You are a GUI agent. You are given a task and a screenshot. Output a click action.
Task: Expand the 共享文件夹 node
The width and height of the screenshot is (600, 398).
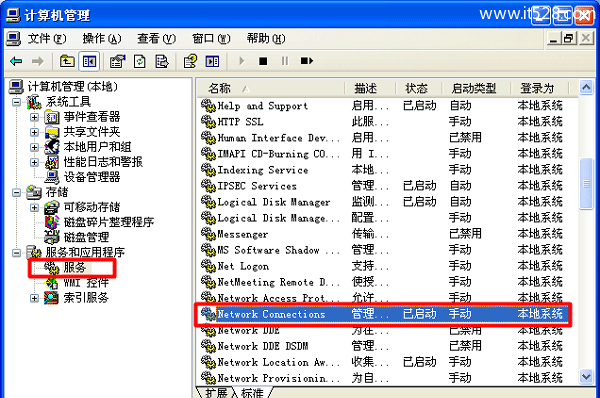click(x=34, y=132)
